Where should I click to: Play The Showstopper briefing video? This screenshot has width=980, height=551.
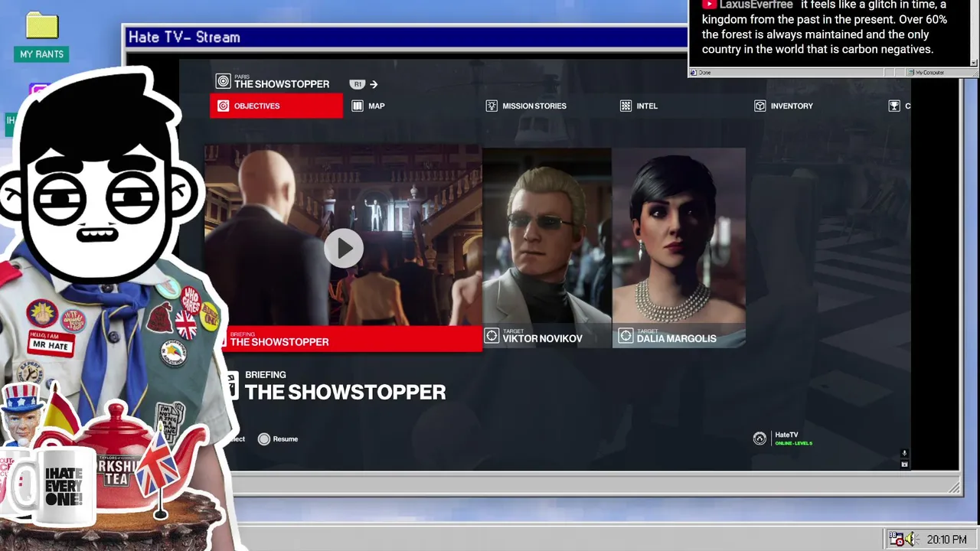tap(343, 248)
